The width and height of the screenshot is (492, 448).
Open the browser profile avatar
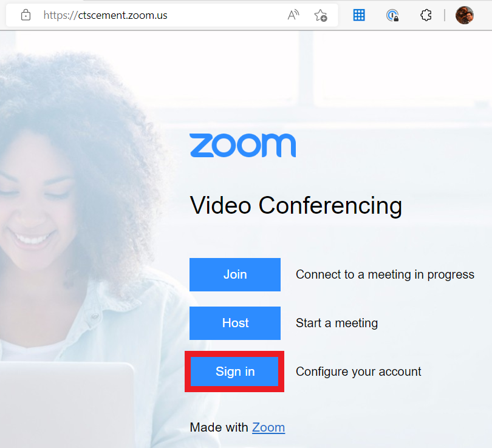click(x=465, y=15)
